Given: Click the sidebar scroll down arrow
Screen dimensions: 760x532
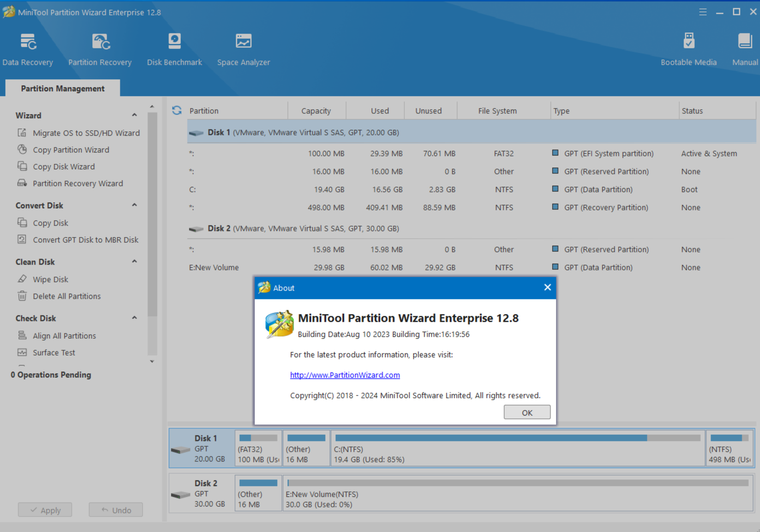Looking at the screenshot, I should click(x=152, y=361).
